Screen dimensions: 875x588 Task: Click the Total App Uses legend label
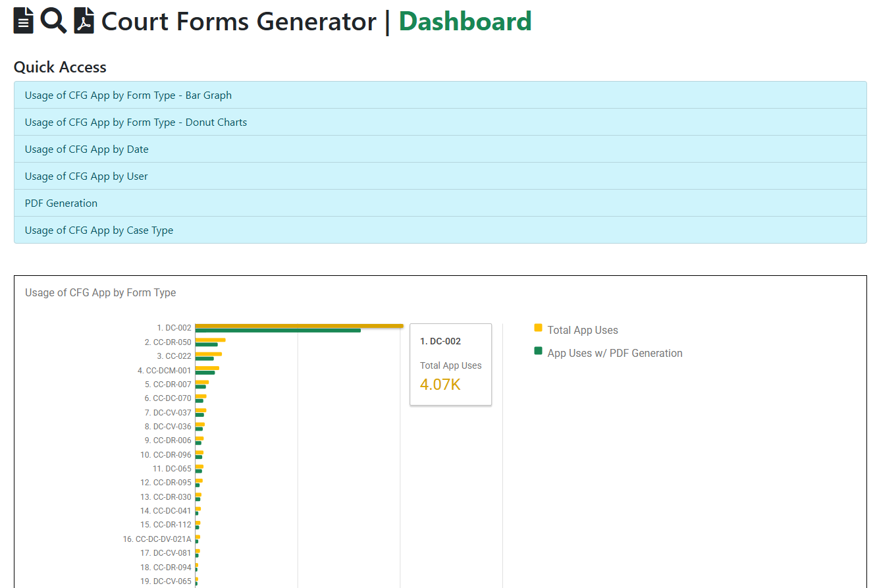[x=583, y=331]
